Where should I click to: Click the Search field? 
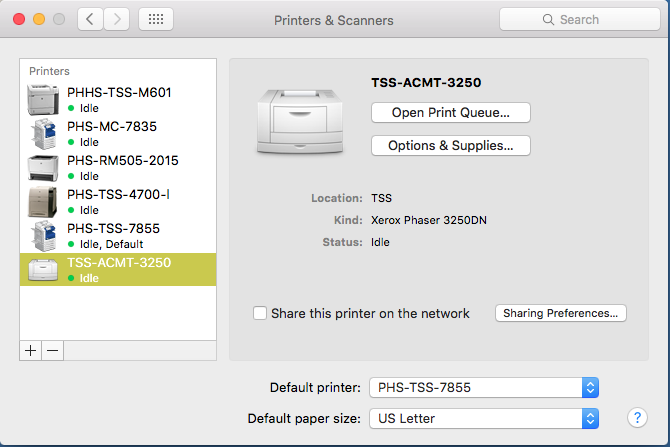[x=578, y=19]
